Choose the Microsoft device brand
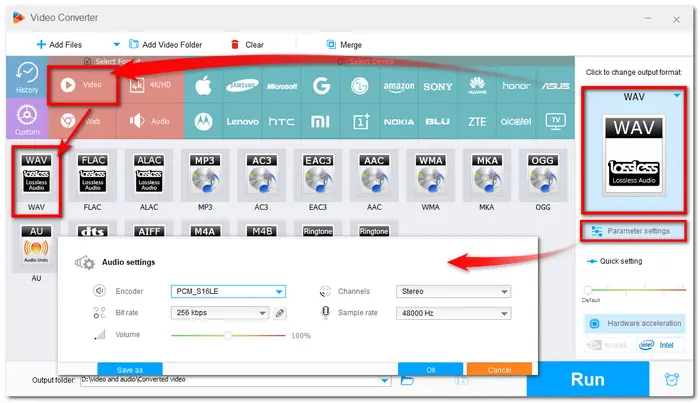Screen dimensions: 700x403 click(x=282, y=86)
